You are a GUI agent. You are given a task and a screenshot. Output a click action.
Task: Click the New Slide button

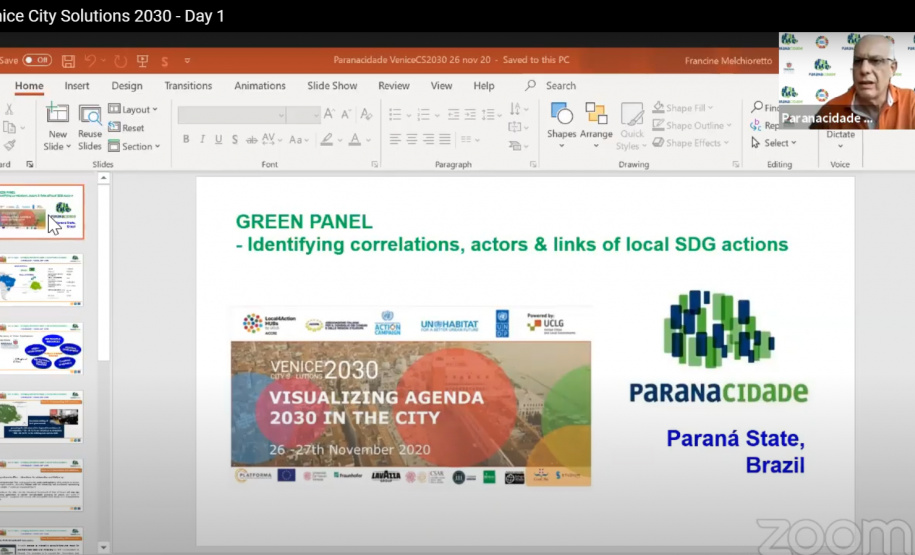tap(57, 127)
